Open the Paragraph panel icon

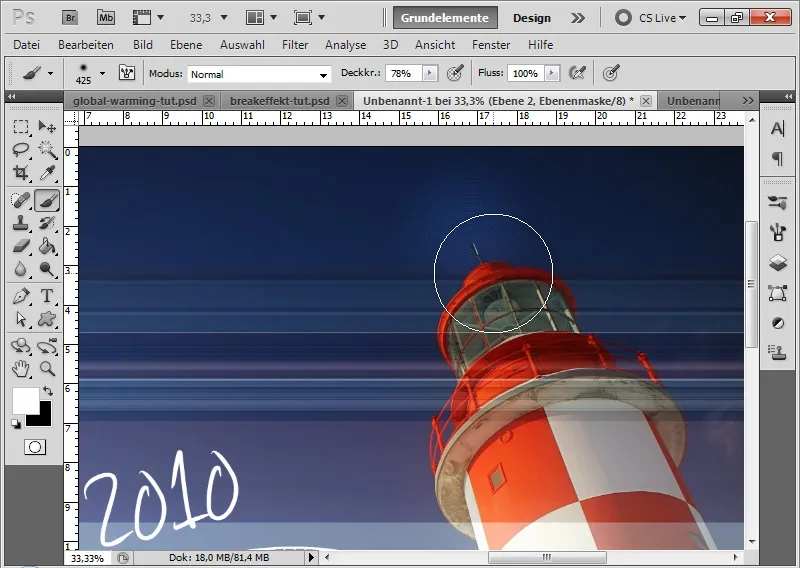778,159
